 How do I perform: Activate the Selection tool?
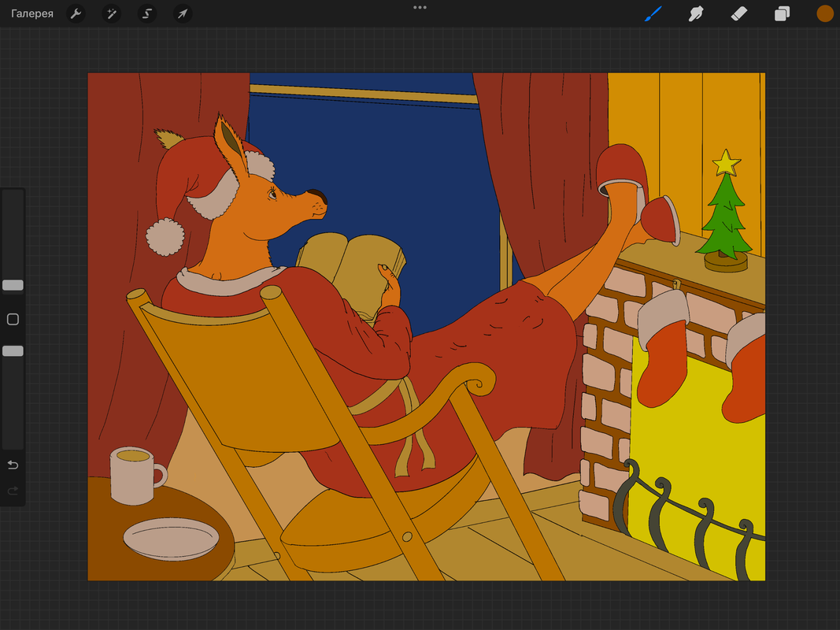coord(146,13)
